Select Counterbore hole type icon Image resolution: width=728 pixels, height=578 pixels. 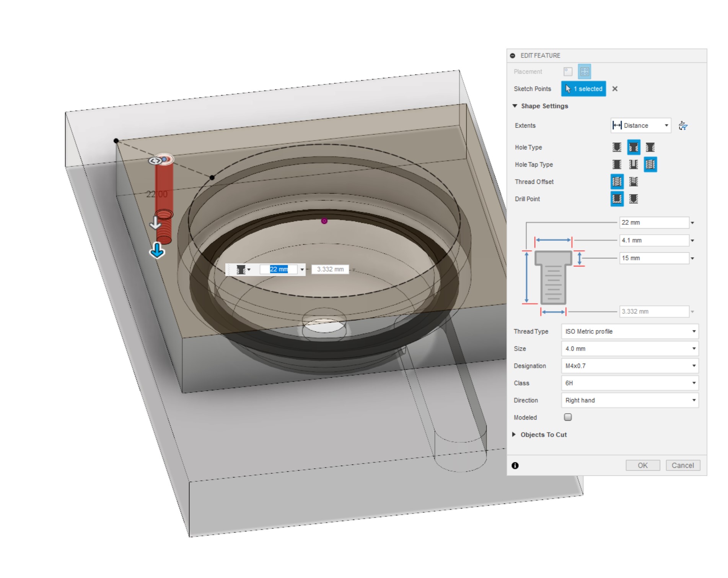[634, 147]
